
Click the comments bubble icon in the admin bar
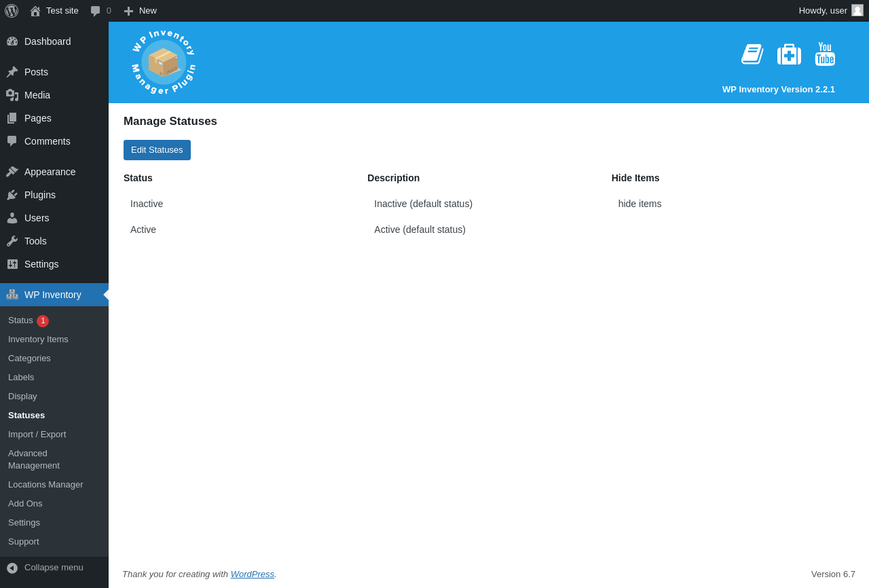point(96,11)
